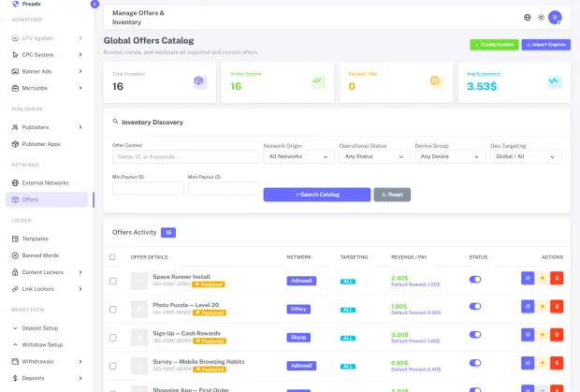
Task: Open Deposit Setup in sidebar
Action: point(47,328)
